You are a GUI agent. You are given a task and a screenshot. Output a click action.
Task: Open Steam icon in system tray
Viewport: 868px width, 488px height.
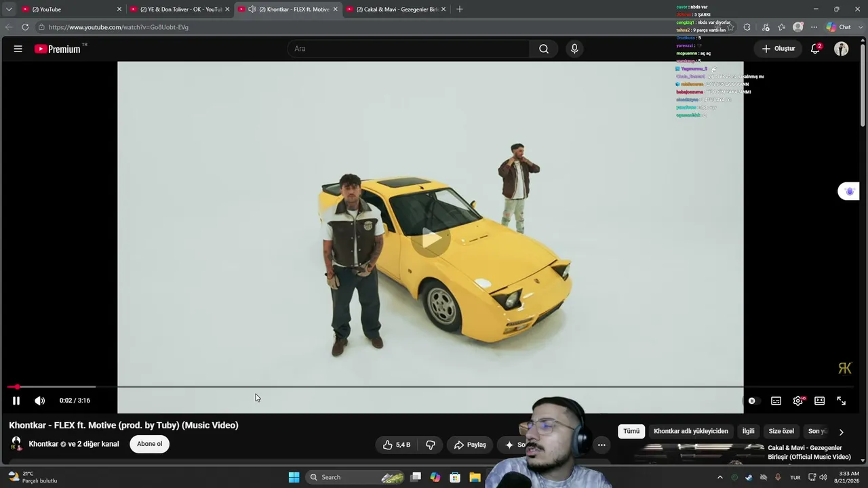[x=749, y=477]
